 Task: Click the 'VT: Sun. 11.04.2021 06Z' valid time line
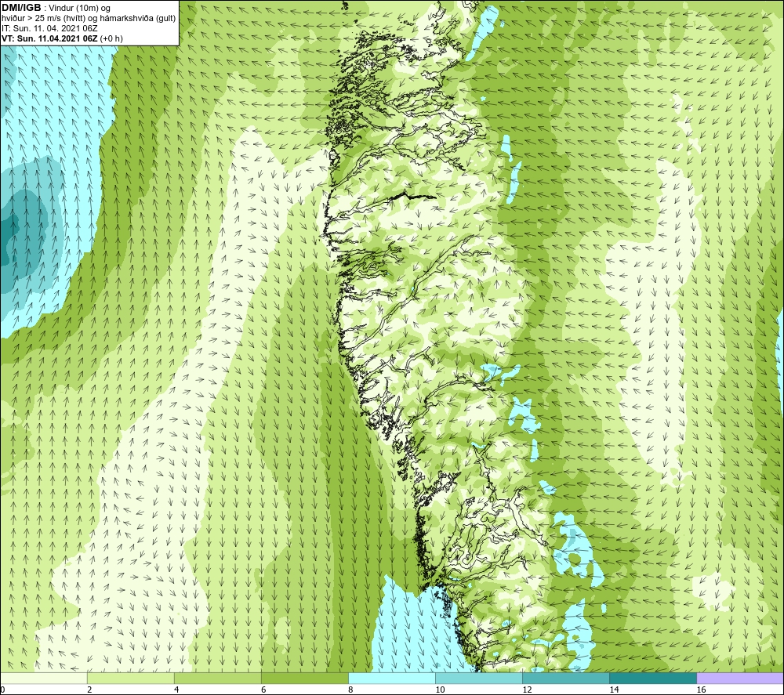(62, 38)
